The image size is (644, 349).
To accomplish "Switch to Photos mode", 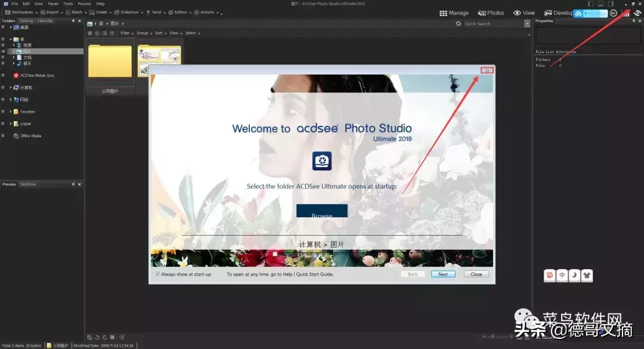I will [491, 13].
